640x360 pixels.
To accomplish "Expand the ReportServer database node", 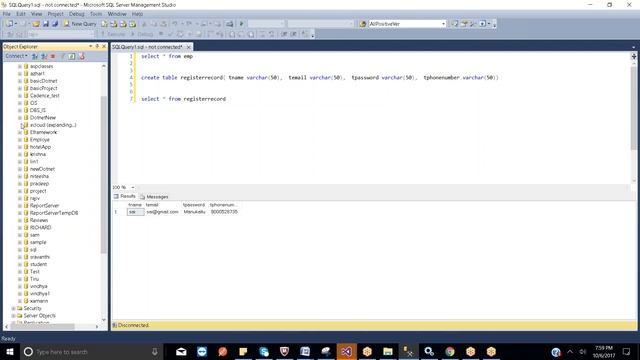I will point(20,206).
